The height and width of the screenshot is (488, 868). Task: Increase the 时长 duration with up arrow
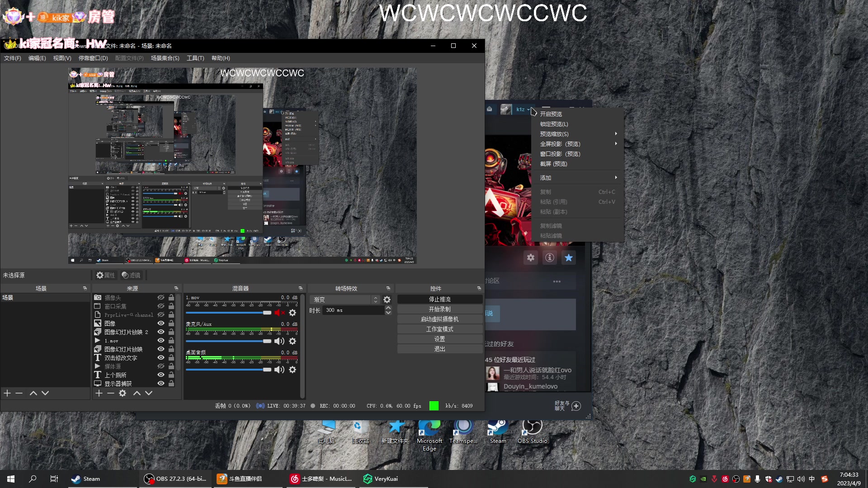(388, 308)
